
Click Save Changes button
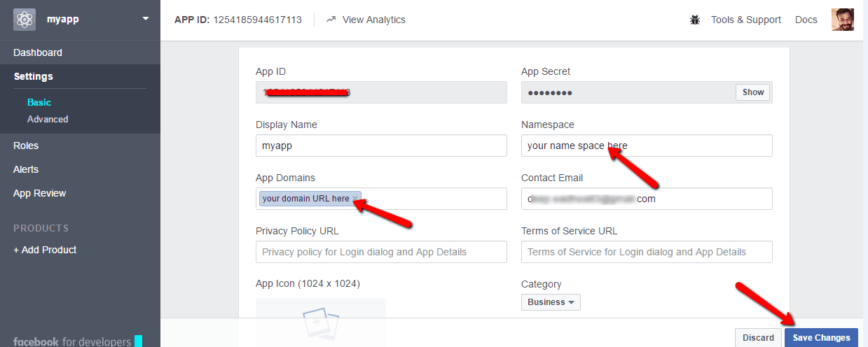821,337
